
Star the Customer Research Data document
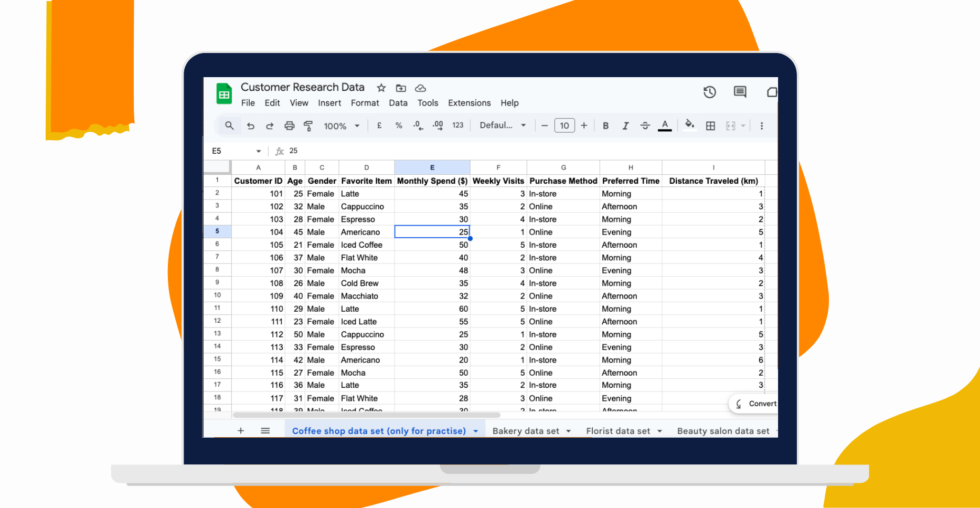[381, 88]
